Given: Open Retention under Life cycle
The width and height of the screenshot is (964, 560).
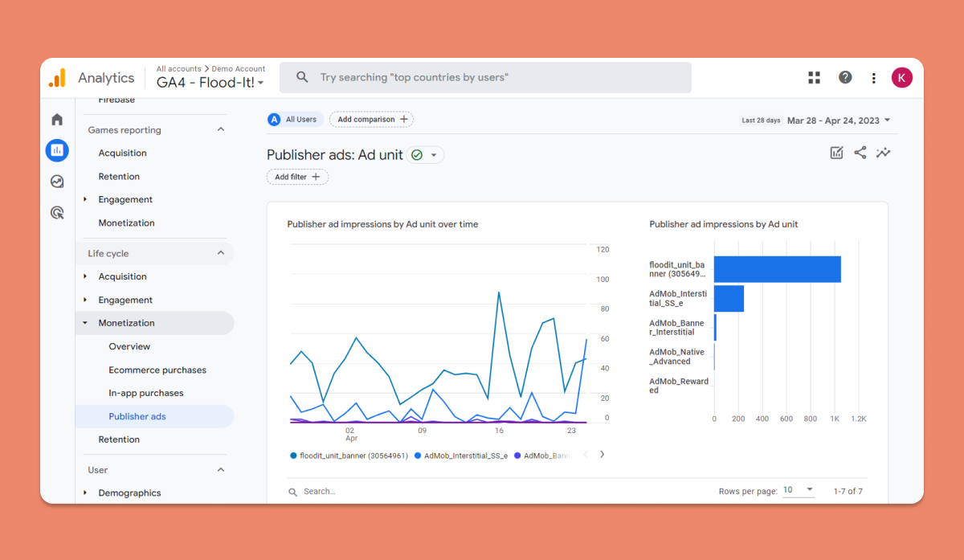Looking at the screenshot, I should coord(119,439).
